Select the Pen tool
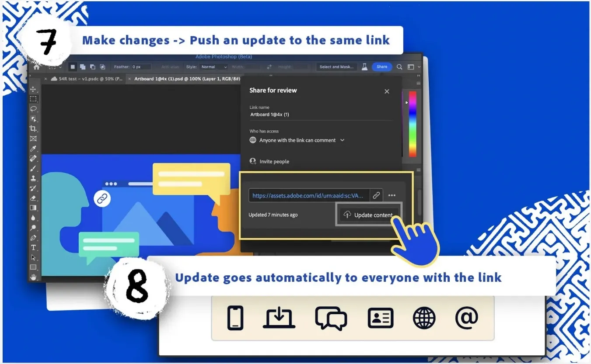This screenshot has height=364, width=591. 33,238
